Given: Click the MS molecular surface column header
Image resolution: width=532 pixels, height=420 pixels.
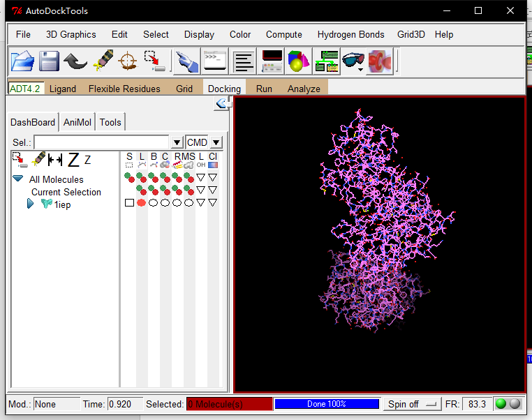Looking at the screenshot, I should [x=189, y=160].
